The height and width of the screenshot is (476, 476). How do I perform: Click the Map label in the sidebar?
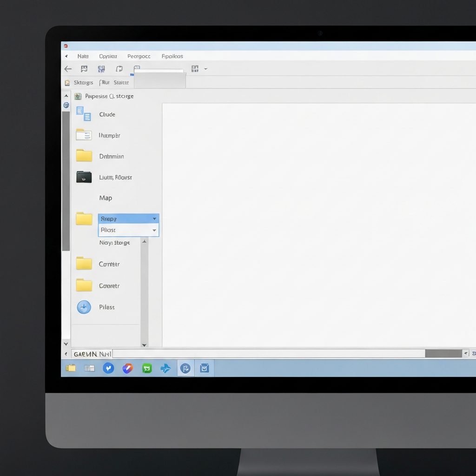[105, 198]
